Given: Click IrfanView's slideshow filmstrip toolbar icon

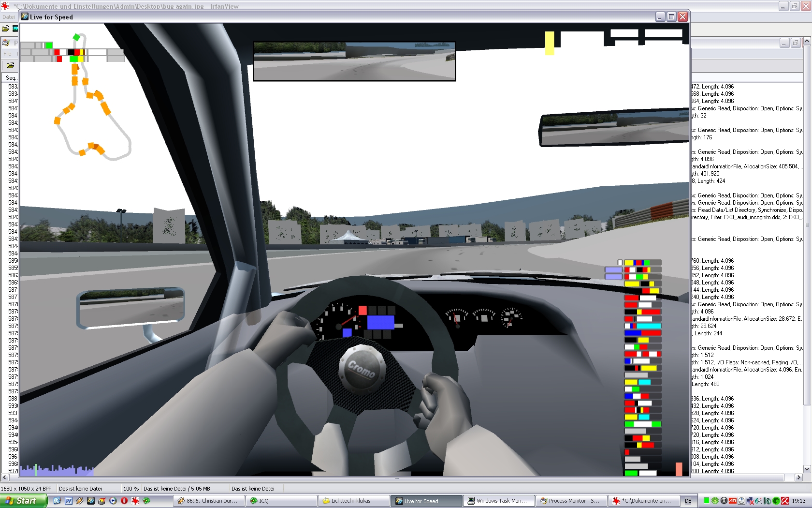Looking at the screenshot, I should click(15, 29).
